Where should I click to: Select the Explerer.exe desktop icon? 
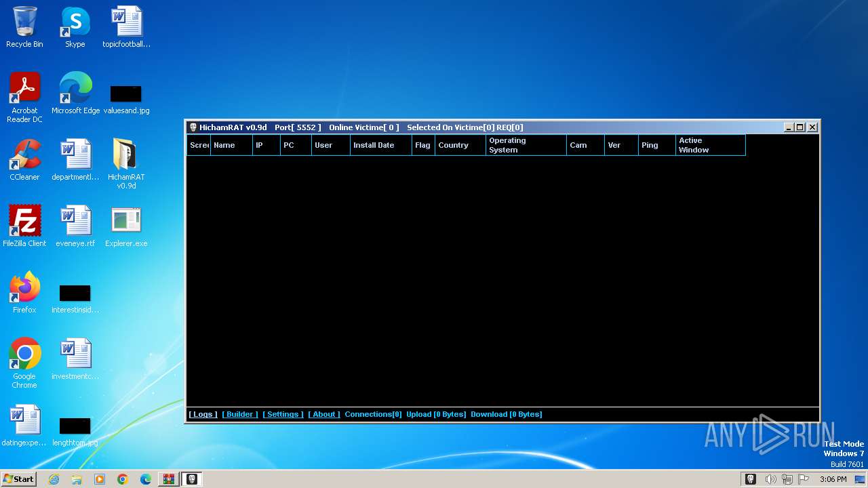click(x=126, y=226)
